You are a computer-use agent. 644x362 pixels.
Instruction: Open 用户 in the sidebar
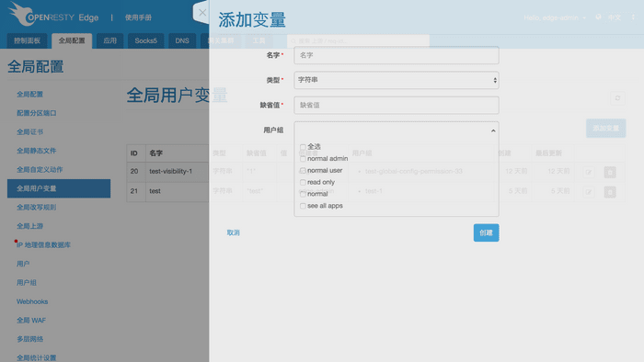pyautogui.click(x=23, y=264)
